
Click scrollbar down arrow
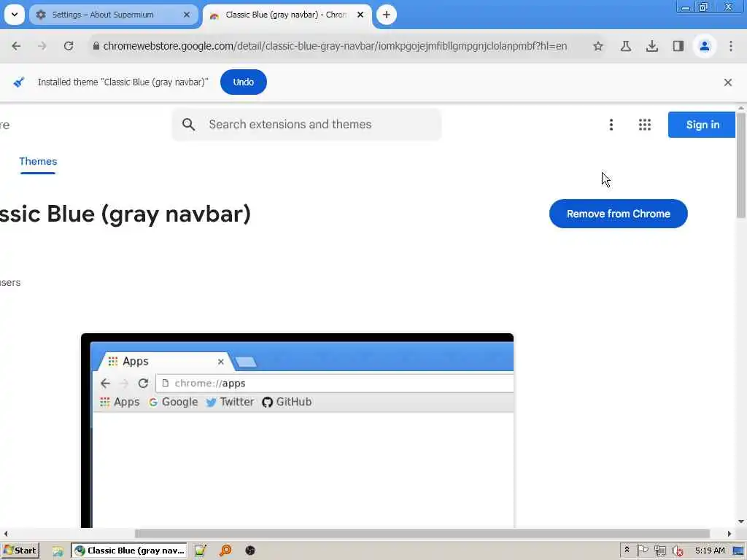pyautogui.click(x=741, y=522)
